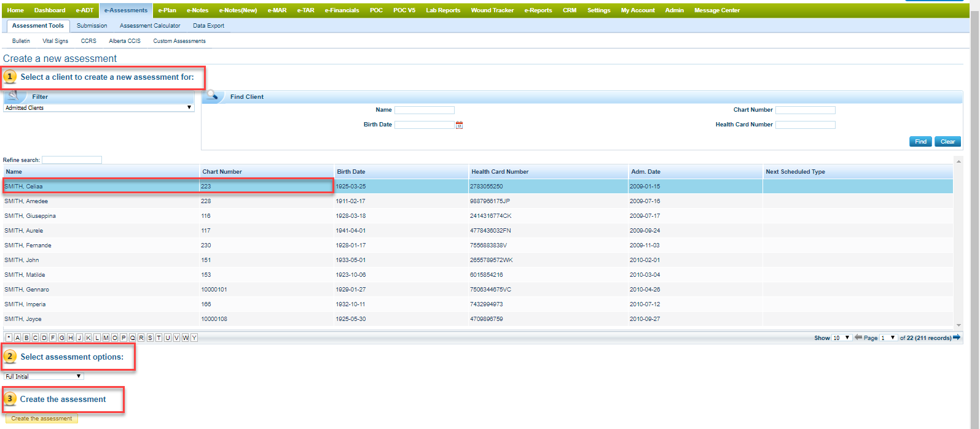Clear the client search fields
This screenshot has height=429, width=980.
pyautogui.click(x=947, y=142)
